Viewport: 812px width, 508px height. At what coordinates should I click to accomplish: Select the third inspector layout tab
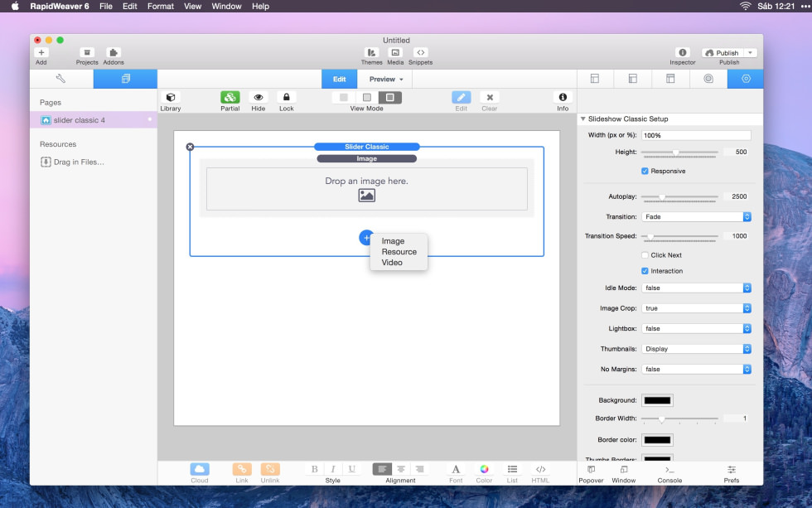point(670,79)
